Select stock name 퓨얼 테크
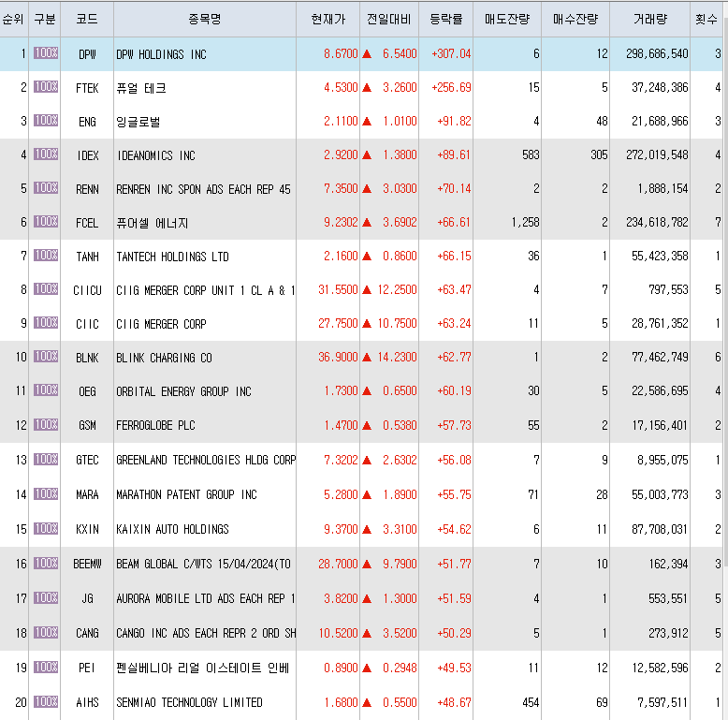 141,88
